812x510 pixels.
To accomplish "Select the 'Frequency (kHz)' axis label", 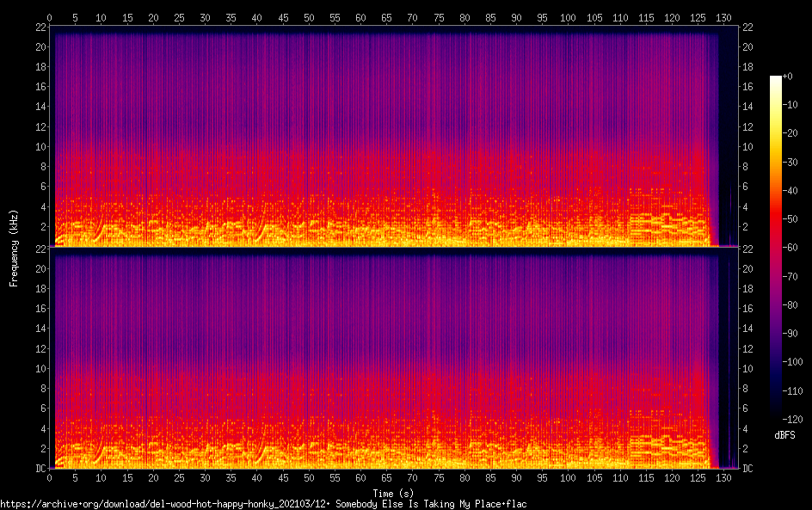I will (14, 248).
